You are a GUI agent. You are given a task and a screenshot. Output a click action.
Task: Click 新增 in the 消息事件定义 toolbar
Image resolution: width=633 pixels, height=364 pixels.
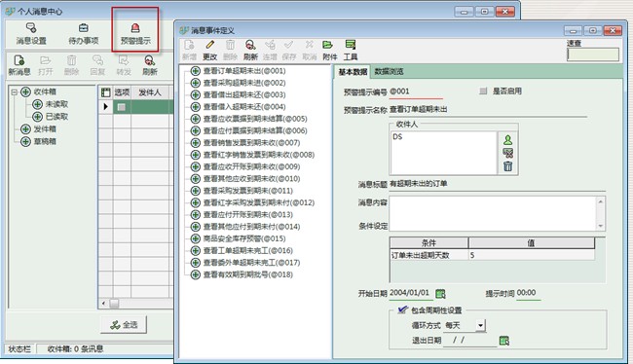point(189,50)
